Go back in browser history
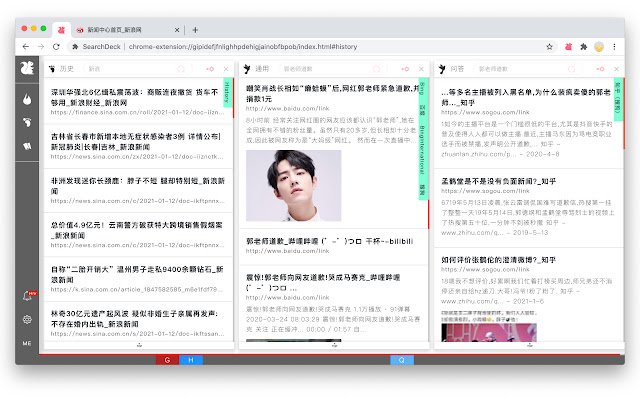Viewport: 640px width, 400px height. pyautogui.click(x=26, y=47)
